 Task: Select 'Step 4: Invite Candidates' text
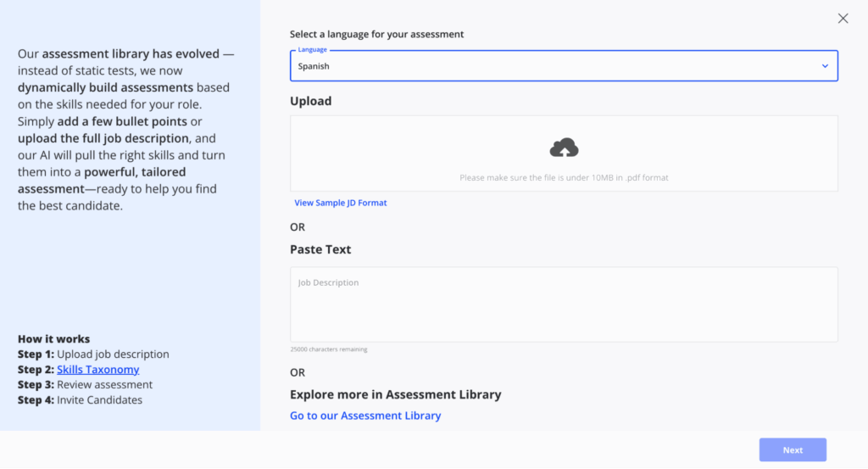[x=80, y=400]
